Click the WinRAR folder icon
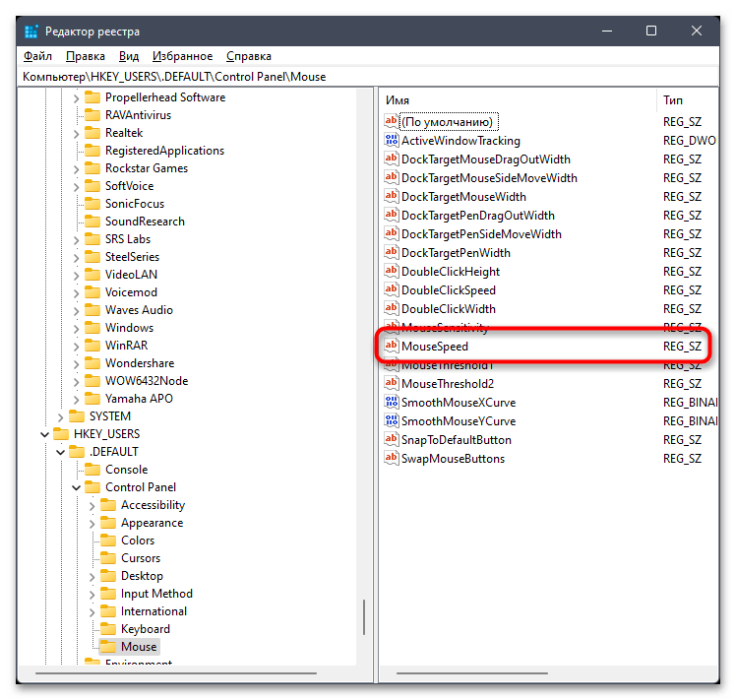 [92, 346]
